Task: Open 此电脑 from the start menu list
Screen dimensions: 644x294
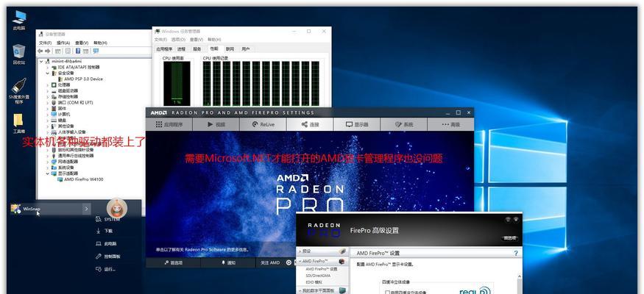Action: [x=106, y=243]
